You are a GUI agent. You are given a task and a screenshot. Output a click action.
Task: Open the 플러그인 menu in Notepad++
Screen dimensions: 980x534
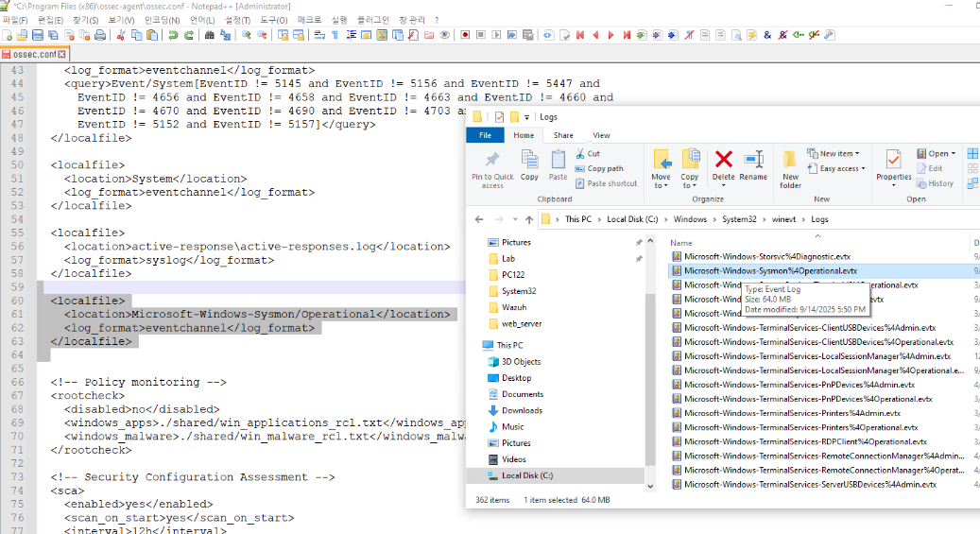[372, 20]
